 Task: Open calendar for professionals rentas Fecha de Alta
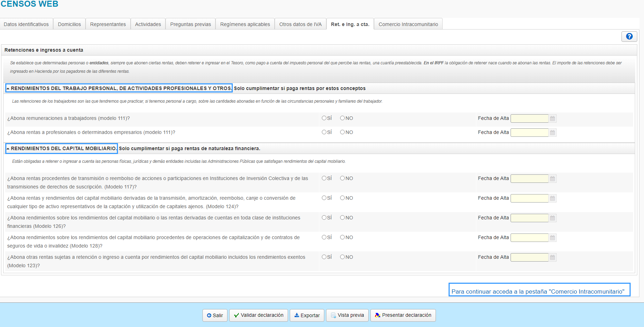coord(552,133)
